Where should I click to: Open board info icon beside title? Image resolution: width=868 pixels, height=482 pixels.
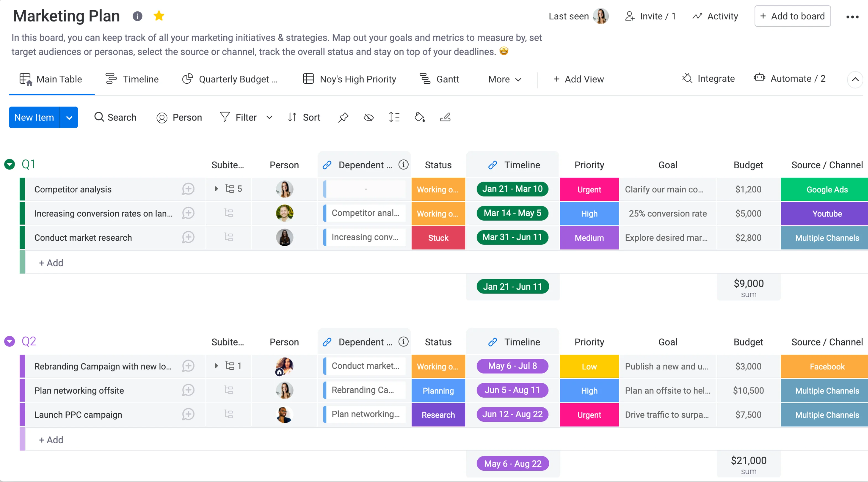point(137,16)
